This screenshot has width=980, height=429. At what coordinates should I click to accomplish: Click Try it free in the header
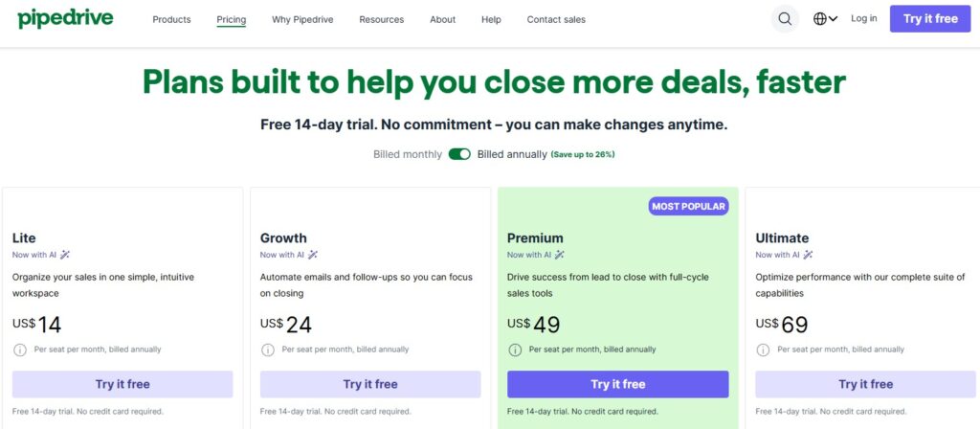tap(930, 19)
